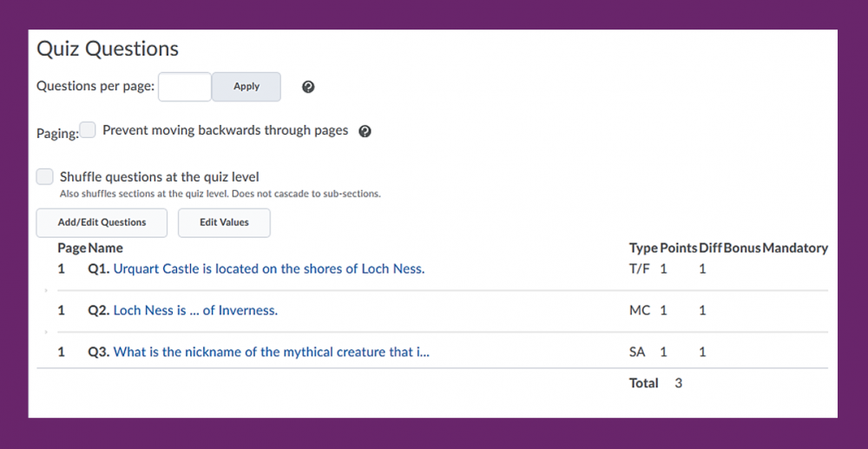Expand the small arrow below Q1 row

click(46, 290)
